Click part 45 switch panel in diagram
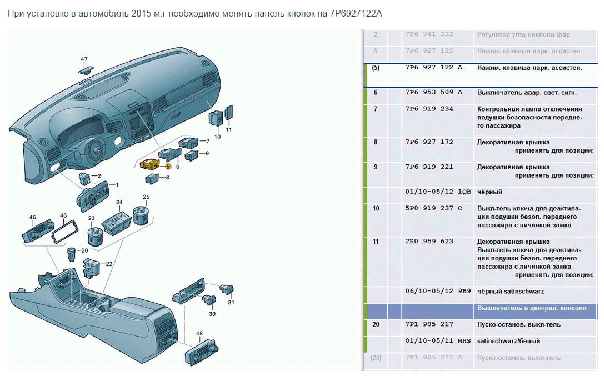 pos(38,231)
